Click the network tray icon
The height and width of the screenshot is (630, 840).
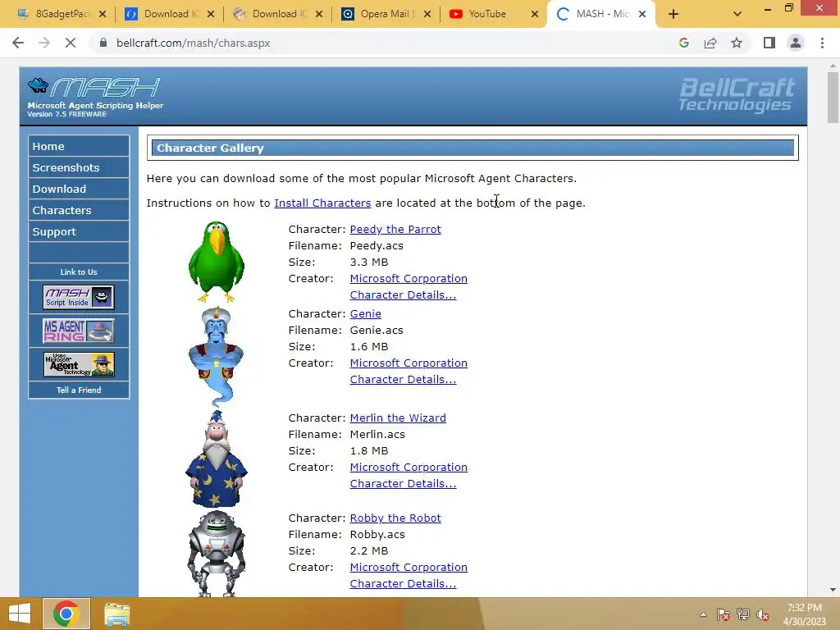[743, 614]
